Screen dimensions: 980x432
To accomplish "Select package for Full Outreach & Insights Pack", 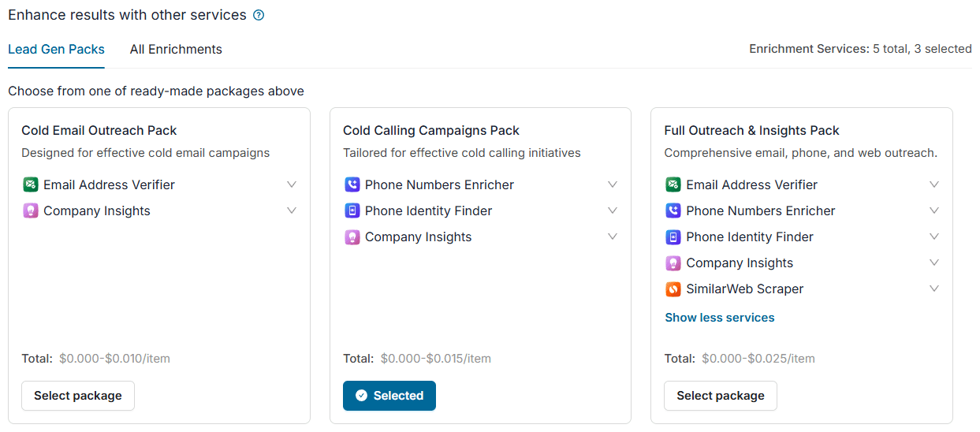I will tap(721, 396).
